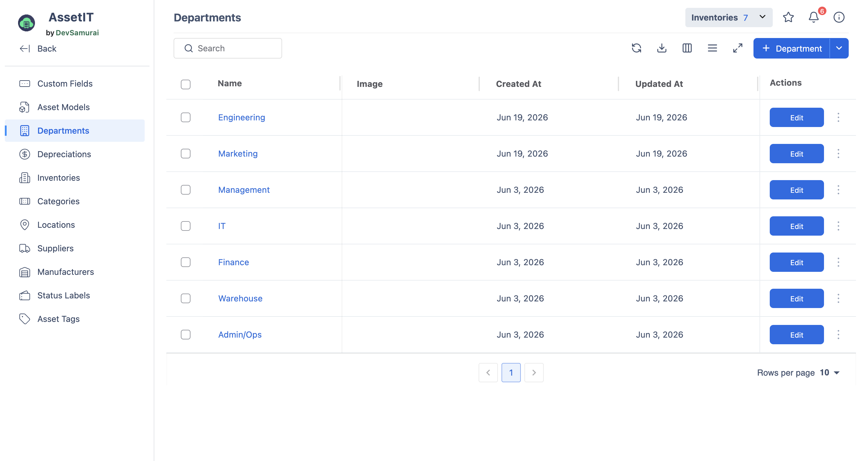Download the departments list
Image resolution: width=868 pixels, height=461 pixels.
(662, 48)
